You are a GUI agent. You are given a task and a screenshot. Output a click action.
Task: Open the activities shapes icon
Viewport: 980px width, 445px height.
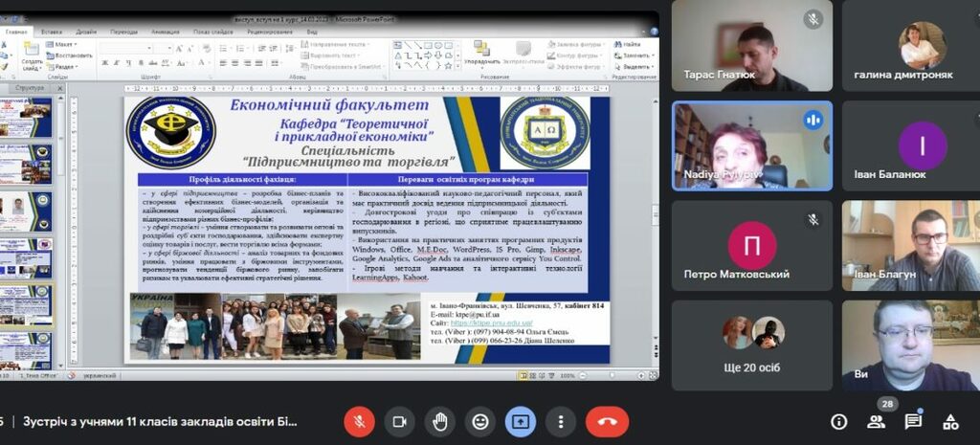pos(950,422)
